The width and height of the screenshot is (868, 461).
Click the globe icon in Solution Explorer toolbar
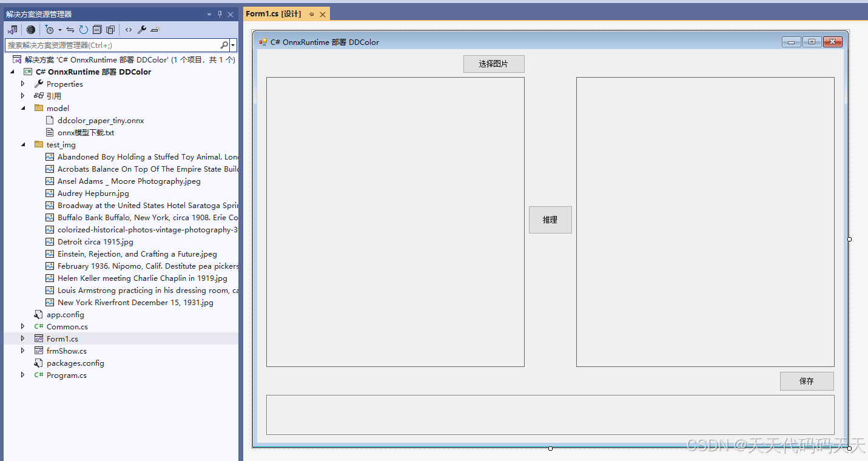[x=31, y=30]
